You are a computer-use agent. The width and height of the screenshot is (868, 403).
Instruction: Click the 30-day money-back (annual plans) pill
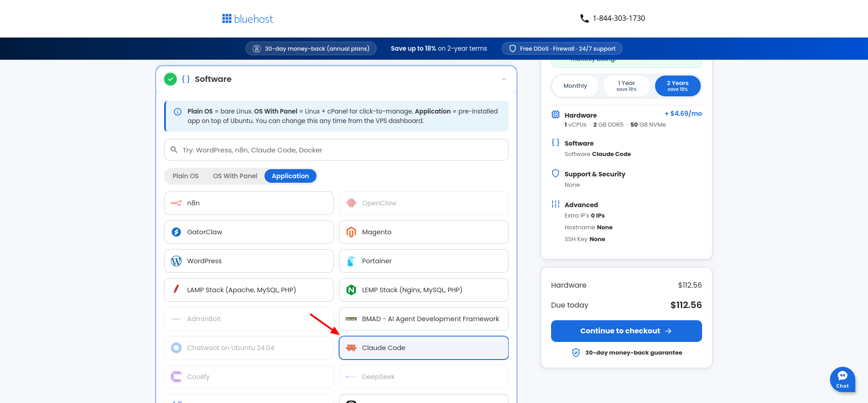tap(311, 48)
